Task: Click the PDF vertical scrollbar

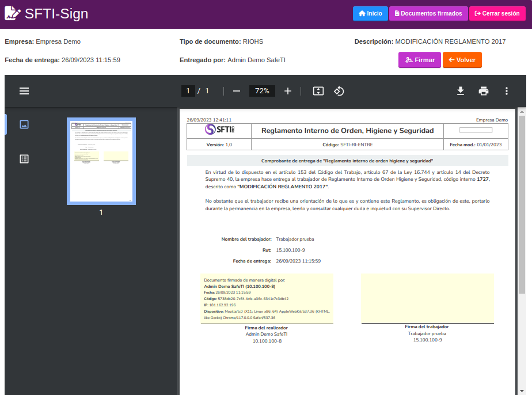Action: coord(521,202)
